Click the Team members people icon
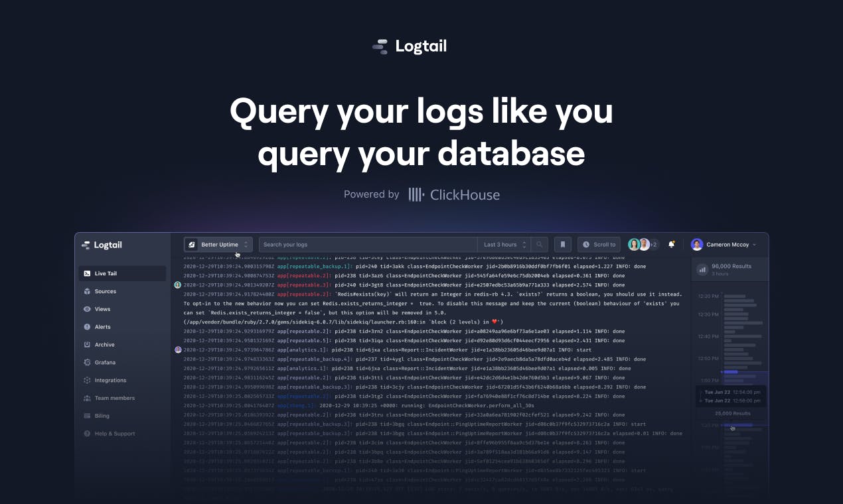 point(88,399)
